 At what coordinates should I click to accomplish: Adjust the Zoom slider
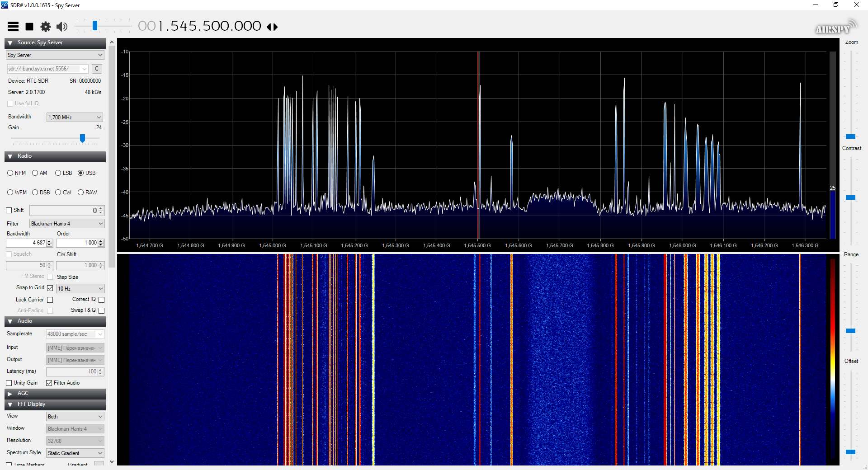click(x=850, y=136)
